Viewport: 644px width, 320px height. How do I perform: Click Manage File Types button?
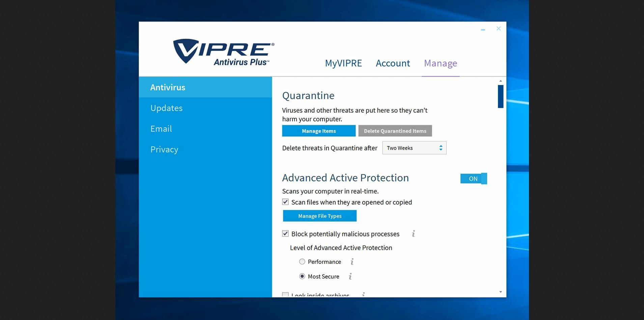pyautogui.click(x=320, y=216)
